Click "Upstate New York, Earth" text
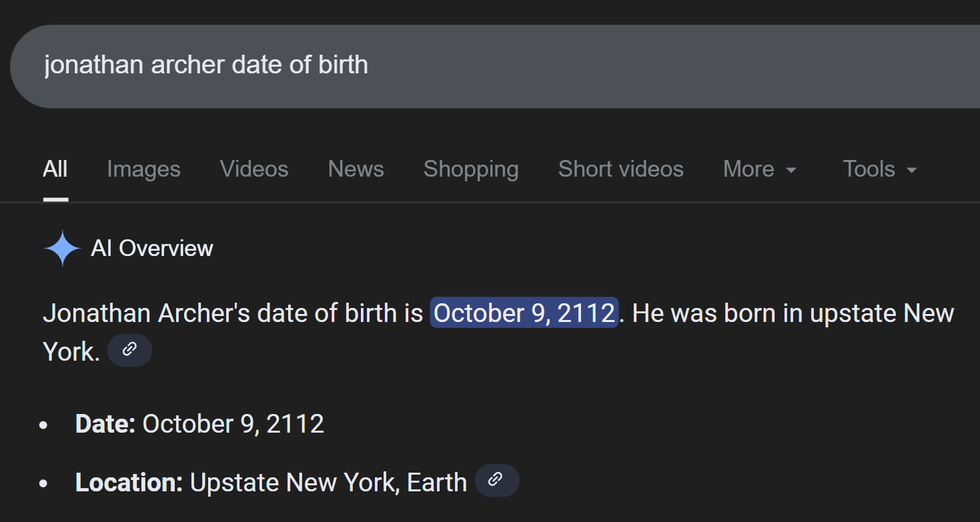 (x=328, y=483)
